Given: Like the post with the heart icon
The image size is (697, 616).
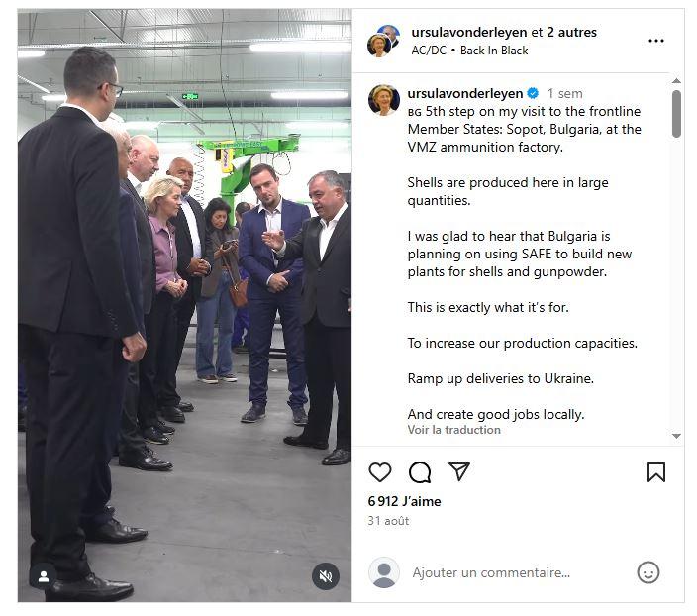Looking at the screenshot, I should click(379, 471).
